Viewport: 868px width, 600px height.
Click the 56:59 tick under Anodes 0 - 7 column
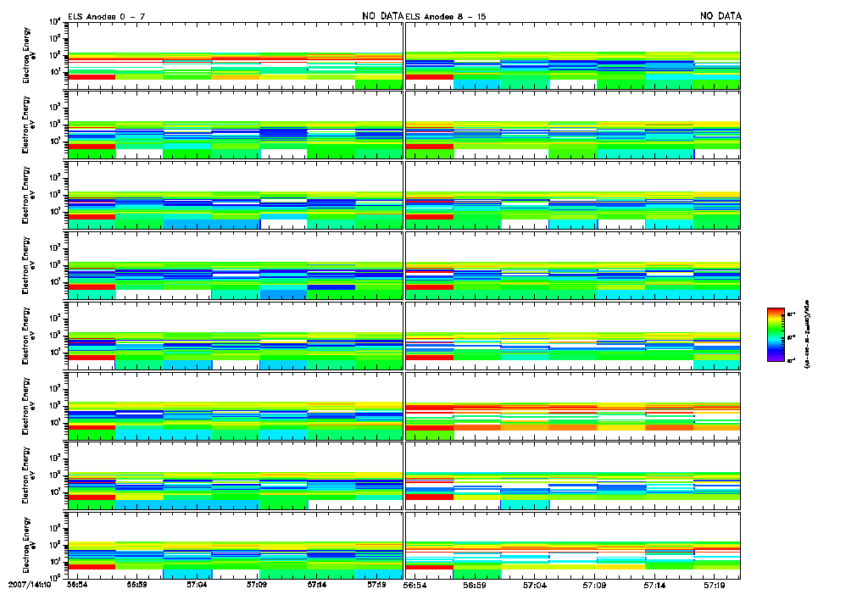pos(136,585)
